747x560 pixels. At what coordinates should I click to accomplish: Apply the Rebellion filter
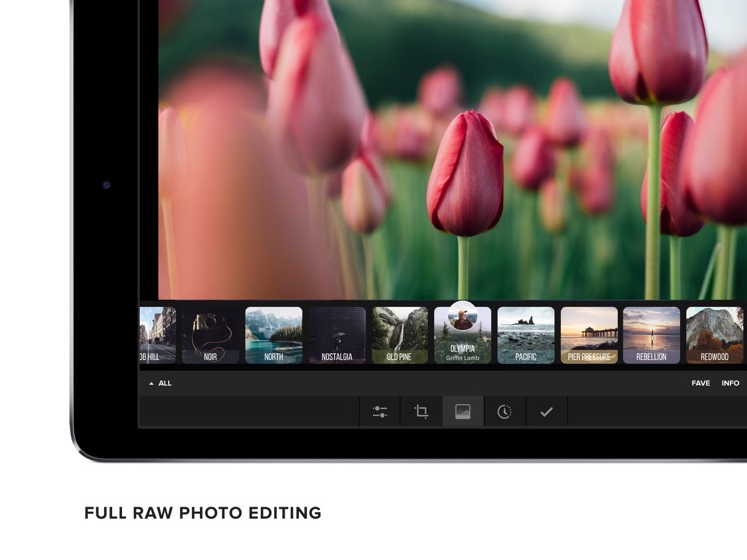tap(651, 336)
